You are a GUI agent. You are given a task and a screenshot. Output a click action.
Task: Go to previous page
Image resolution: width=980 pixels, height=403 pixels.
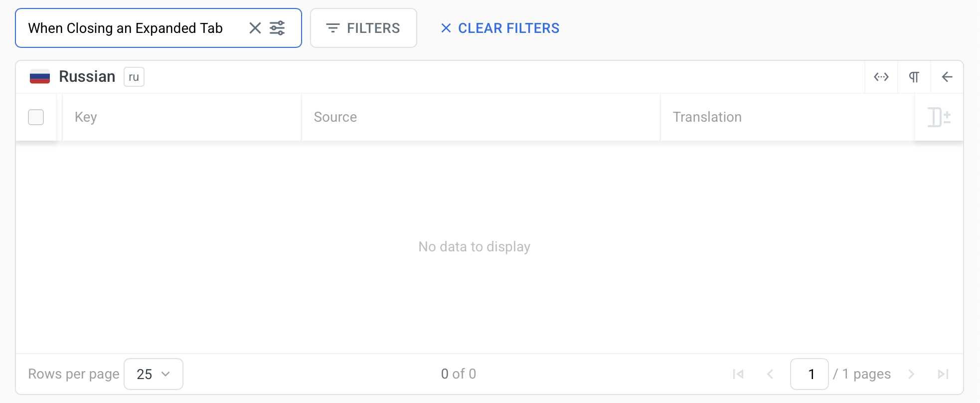(x=770, y=374)
